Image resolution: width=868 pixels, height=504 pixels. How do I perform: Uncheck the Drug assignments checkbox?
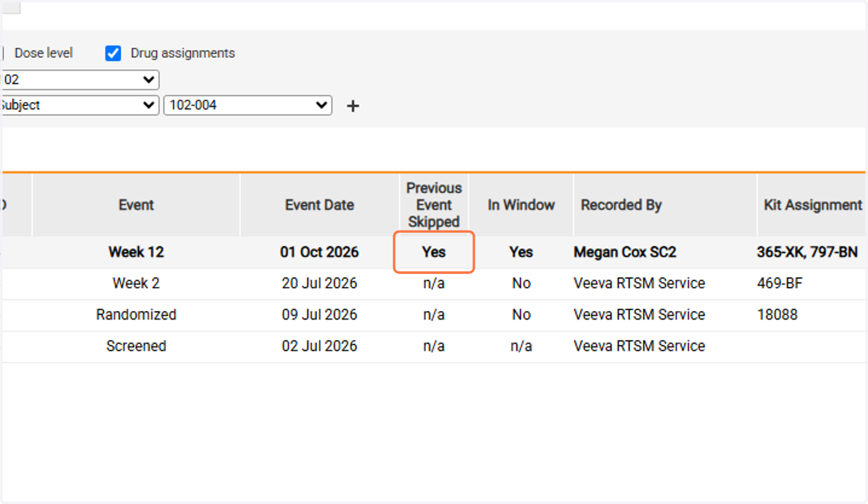coord(113,54)
